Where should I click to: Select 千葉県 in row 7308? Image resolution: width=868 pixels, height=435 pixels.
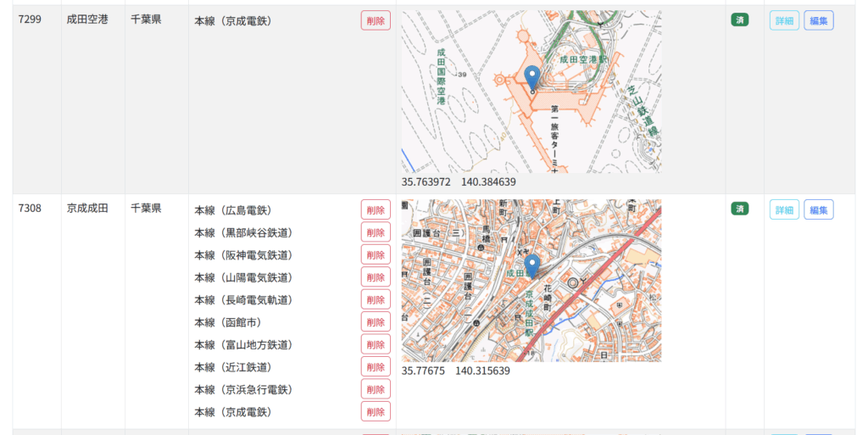(x=146, y=208)
